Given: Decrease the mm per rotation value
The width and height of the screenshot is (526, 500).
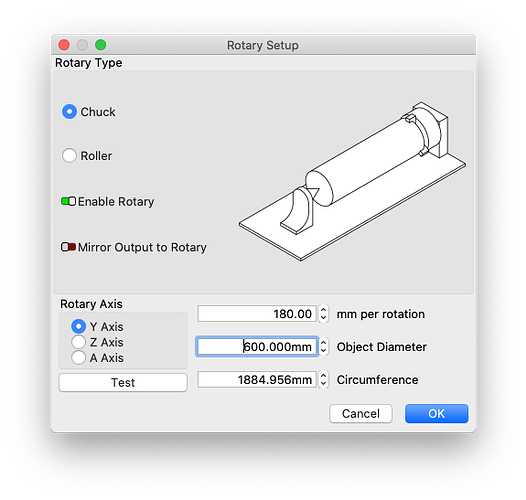Looking at the screenshot, I should click(323, 318).
